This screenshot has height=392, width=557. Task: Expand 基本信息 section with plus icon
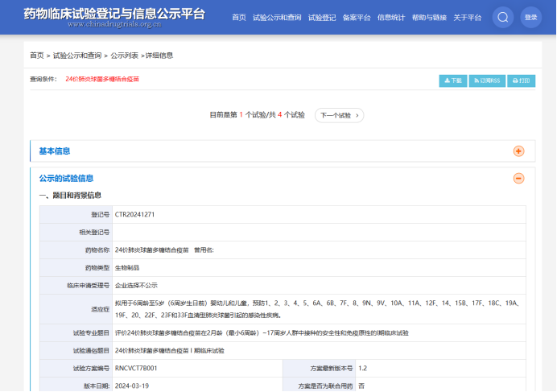518,151
